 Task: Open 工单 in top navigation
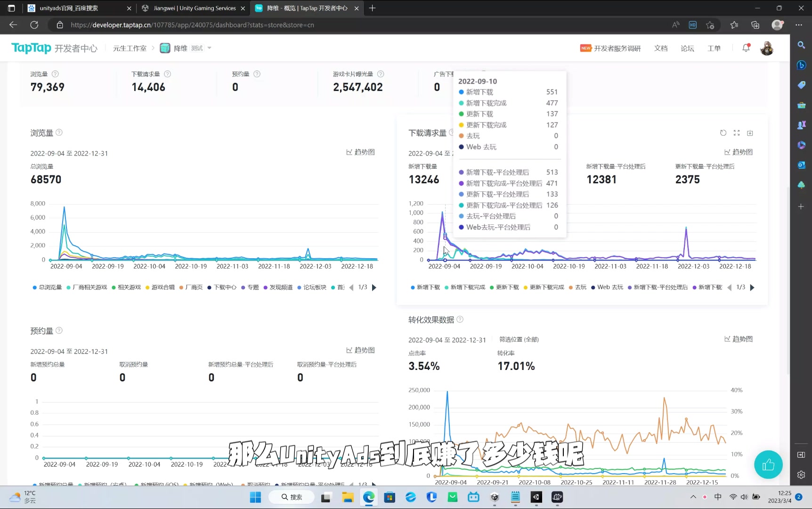click(714, 48)
